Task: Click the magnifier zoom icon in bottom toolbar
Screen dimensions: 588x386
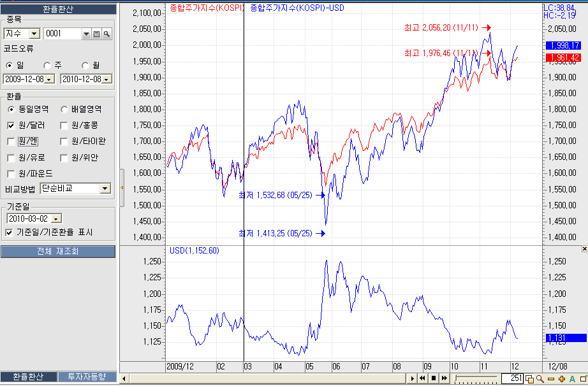Action: tap(540, 378)
